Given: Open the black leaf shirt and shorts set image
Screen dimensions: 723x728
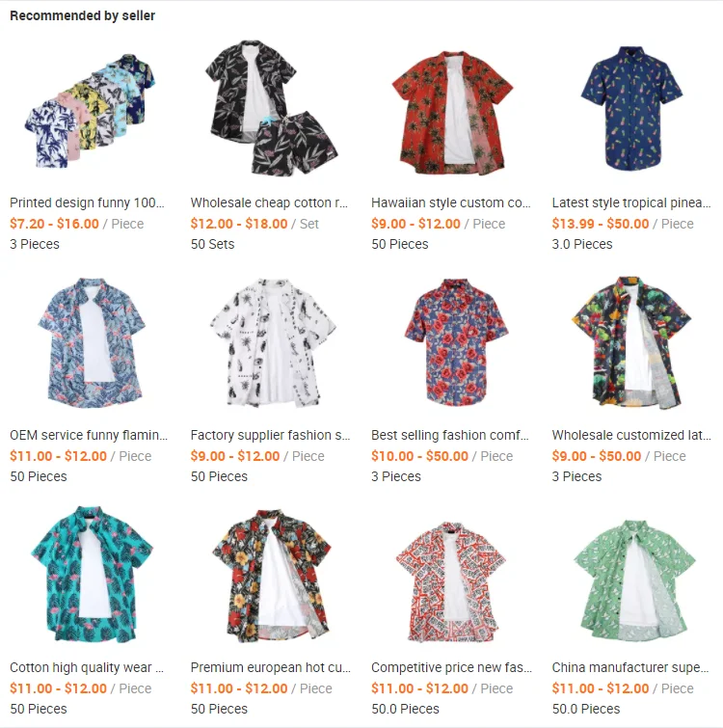Looking at the screenshot, I should [x=271, y=108].
